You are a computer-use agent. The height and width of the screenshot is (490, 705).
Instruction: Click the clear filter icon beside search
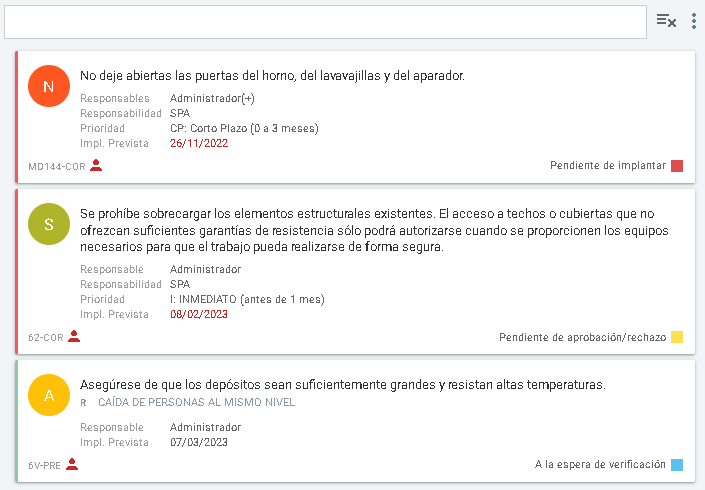[666, 21]
